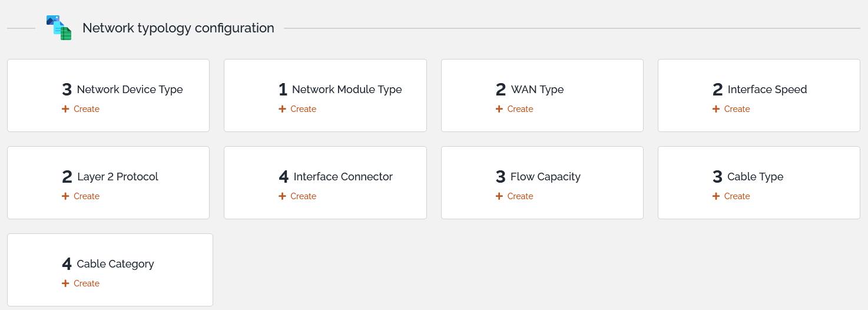Click plus icon under Network Device Type
The width and height of the screenshot is (868, 310).
tap(65, 109)
